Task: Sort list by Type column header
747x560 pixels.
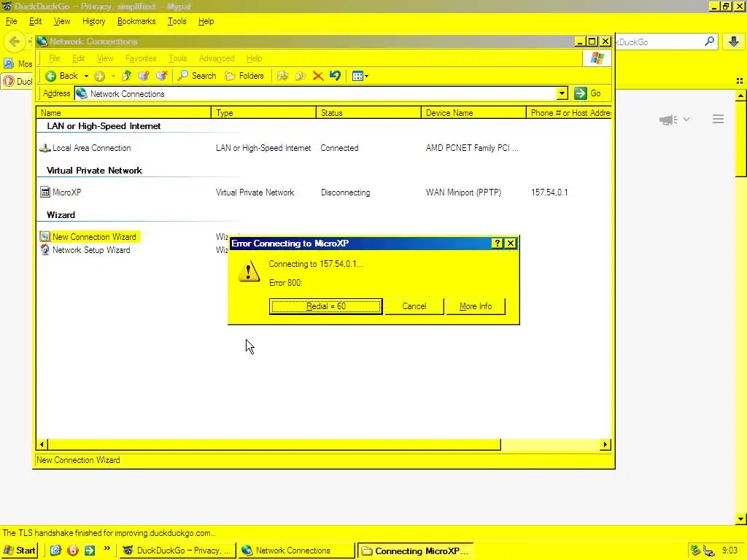Action: [x=264, y=113]
